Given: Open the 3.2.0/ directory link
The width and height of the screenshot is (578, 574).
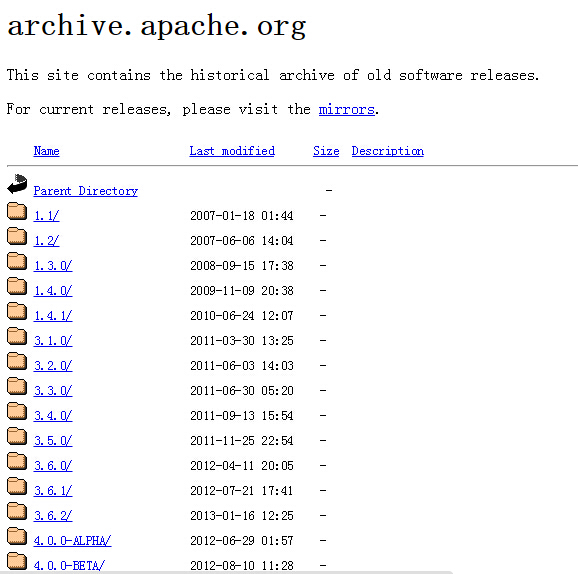Looking at the screenshot, I should coord(53,366).
